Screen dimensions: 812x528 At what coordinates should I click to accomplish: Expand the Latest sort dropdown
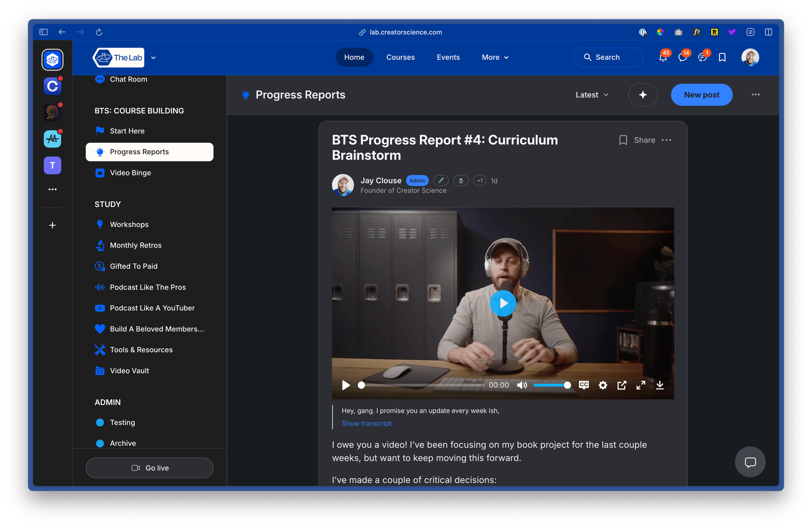(x=592, y=95)
